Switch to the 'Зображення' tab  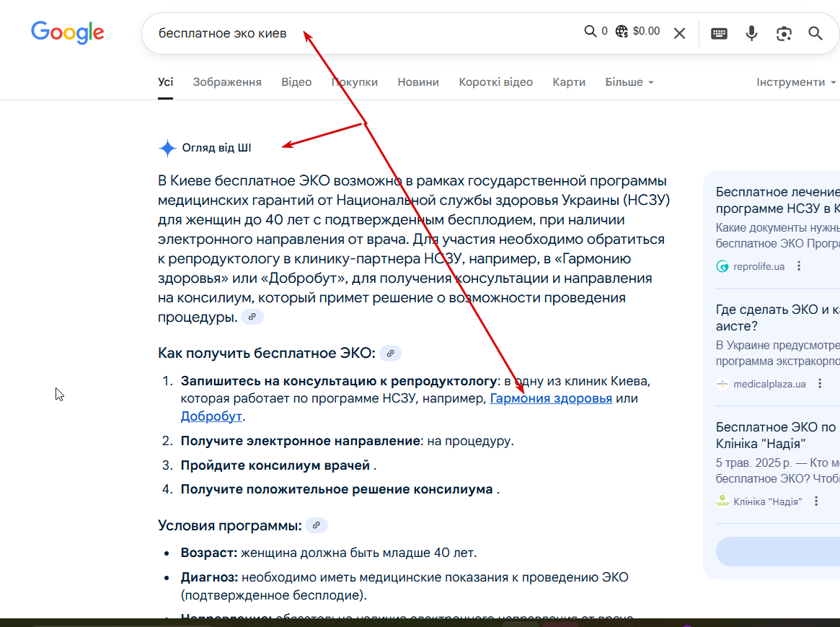point(227,82)
